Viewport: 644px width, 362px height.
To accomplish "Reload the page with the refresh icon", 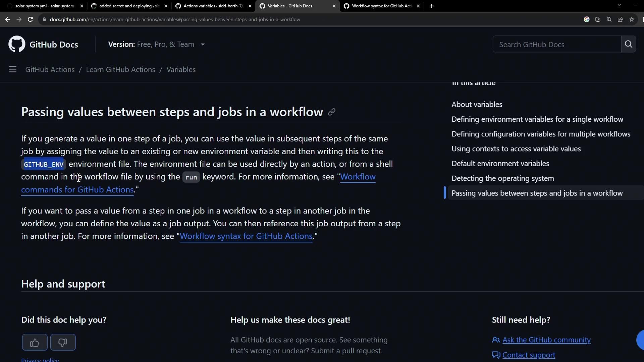I will (30, 19).
